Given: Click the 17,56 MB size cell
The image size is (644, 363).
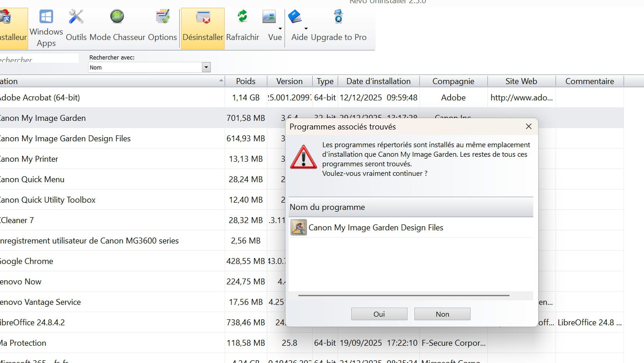Looking at the screenshot, I should click(x=246, y=302).
